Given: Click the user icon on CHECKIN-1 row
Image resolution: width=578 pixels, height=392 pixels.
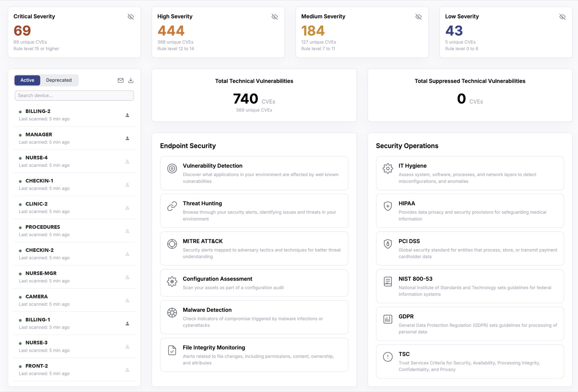Looking at the screenshot, I should 127,185.
